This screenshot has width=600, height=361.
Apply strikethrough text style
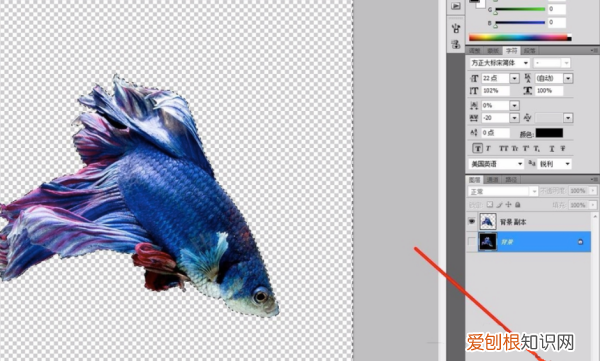(563, 149)
